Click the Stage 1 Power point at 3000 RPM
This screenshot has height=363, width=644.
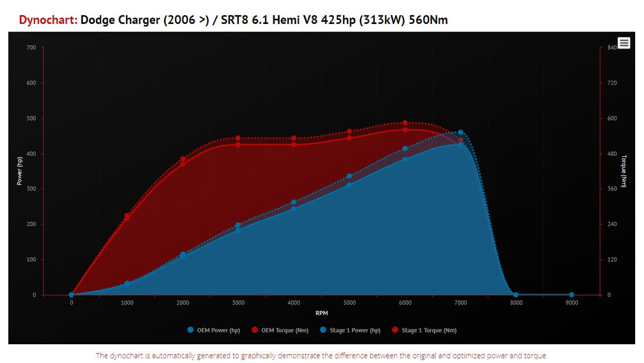(238, 225)
